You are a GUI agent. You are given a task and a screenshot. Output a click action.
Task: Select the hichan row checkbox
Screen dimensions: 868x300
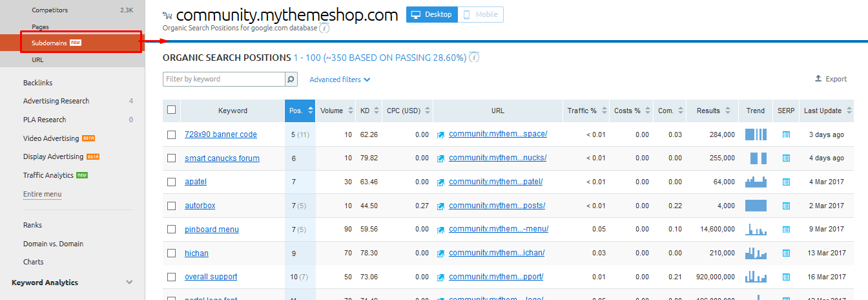click(x=171, y=253)
